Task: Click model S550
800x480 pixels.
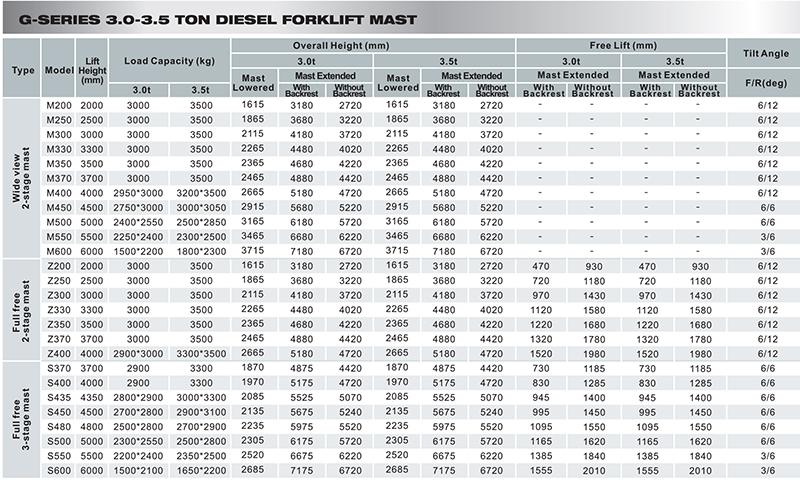Action: (x=59, y=457)
